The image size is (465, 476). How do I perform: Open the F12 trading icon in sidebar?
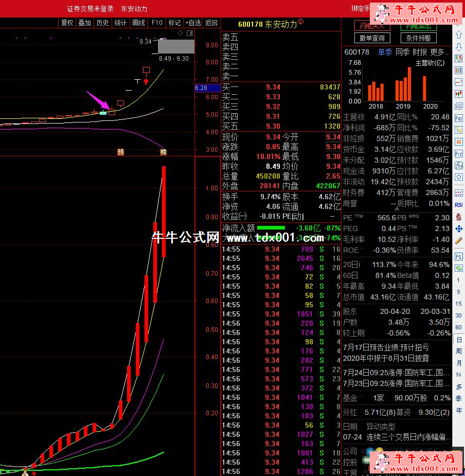[x=459, y=154]
